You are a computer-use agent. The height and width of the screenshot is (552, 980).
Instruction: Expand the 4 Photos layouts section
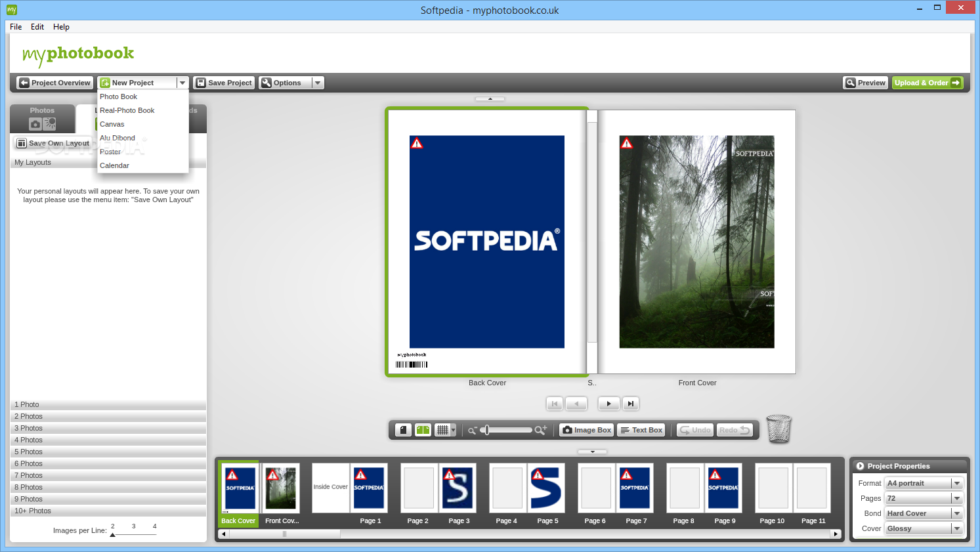click(108, 440)
